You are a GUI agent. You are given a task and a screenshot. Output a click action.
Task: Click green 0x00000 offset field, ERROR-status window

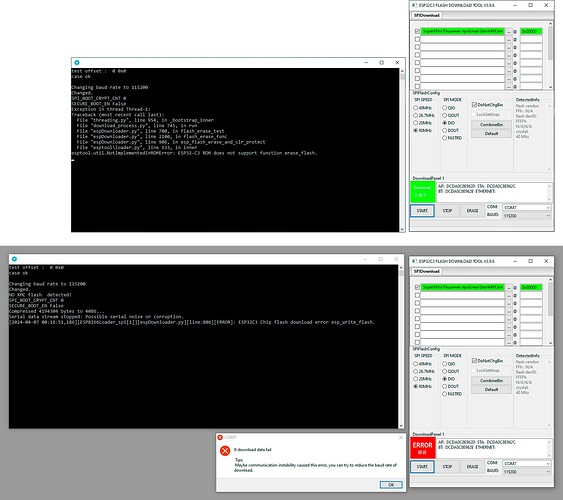coord(531,288)
